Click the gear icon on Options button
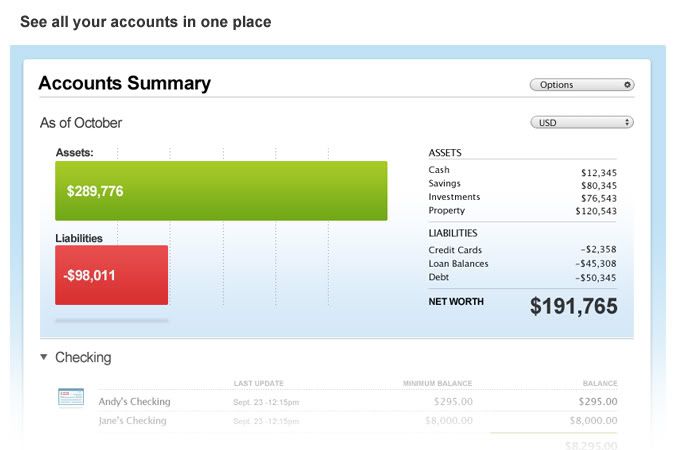675x450 pixels. coord(627,85)
